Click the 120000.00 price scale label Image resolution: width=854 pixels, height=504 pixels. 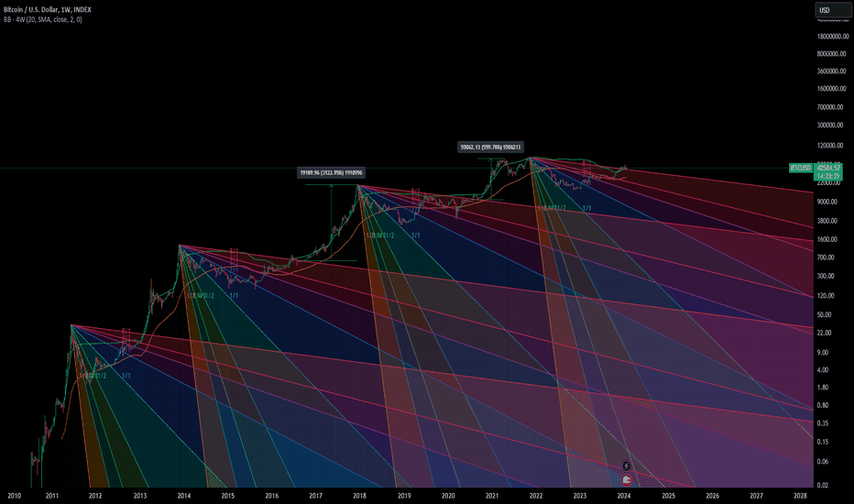tap(832, 146)
